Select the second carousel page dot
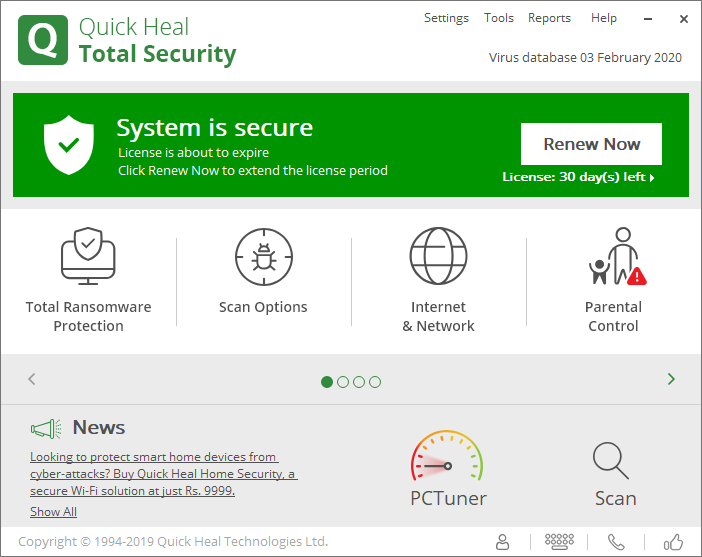 (x=343, y=381)
